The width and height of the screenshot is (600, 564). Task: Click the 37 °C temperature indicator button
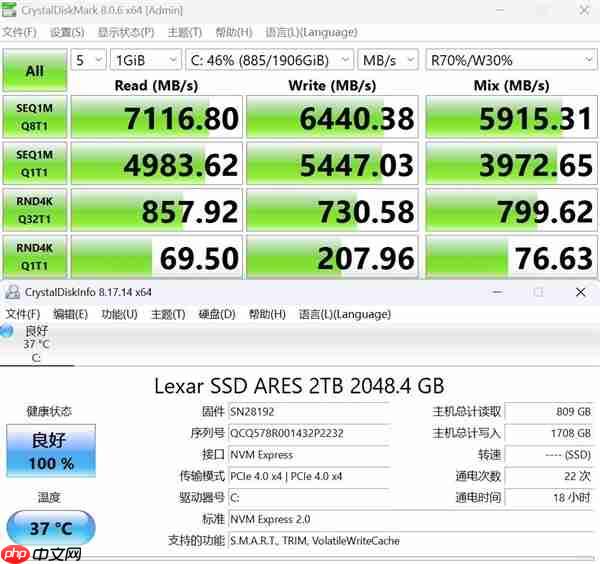(51, 528)
